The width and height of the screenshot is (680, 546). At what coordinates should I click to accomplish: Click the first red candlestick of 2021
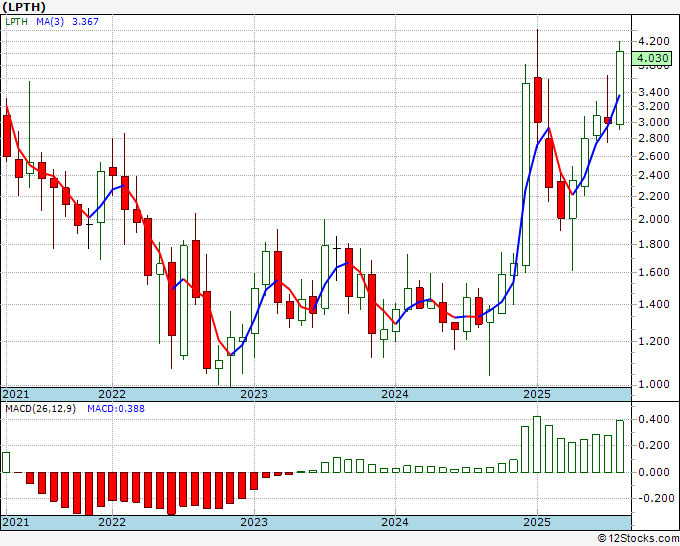[7, 136]
